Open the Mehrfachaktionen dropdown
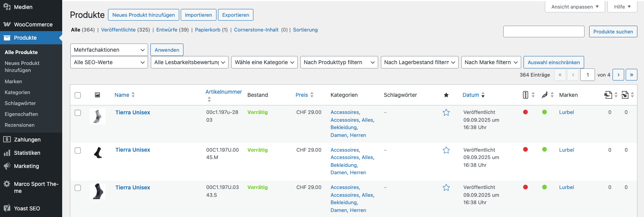 pyautogui.click(x=109, y=50)
